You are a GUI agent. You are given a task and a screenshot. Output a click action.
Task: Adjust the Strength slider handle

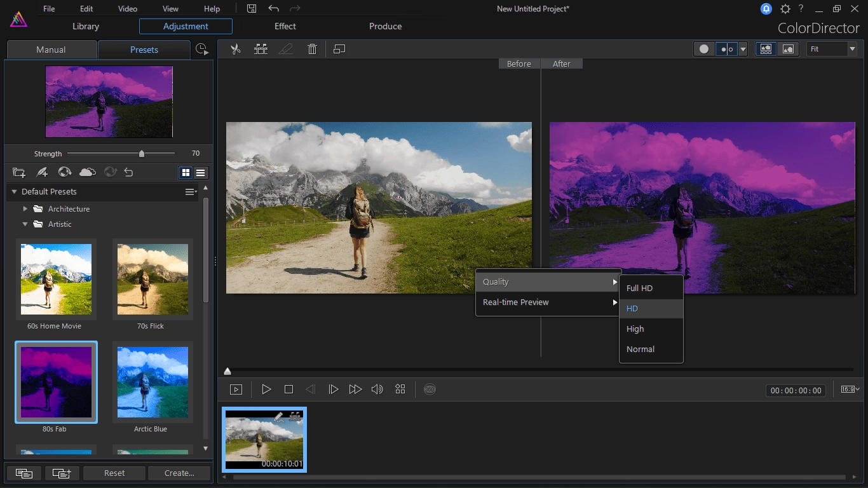(x=142, y=153)
